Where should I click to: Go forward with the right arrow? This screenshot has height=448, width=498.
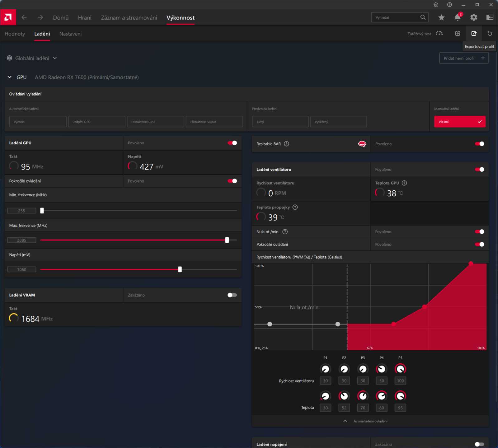pos(40,17)
